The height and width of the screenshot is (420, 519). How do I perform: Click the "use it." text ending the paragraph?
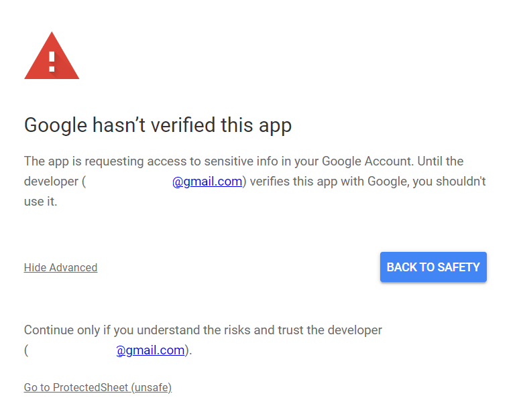pos(40,201)
